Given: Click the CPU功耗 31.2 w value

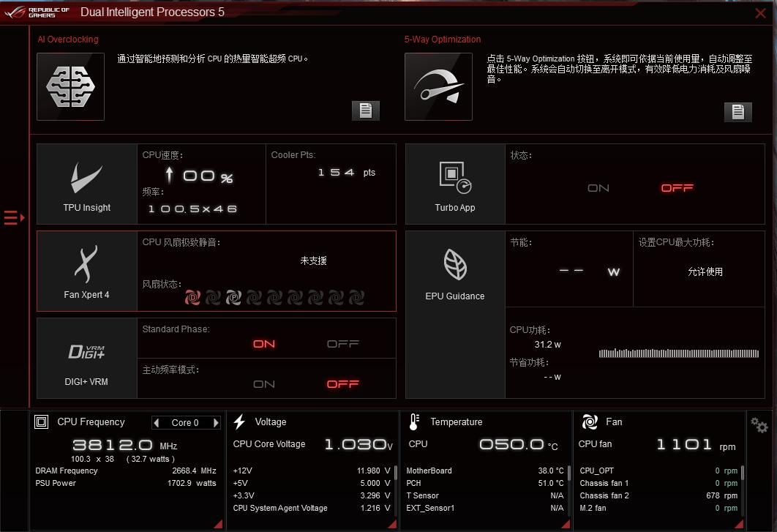Looking at the screenshot, I should click(x=547, y=345).
